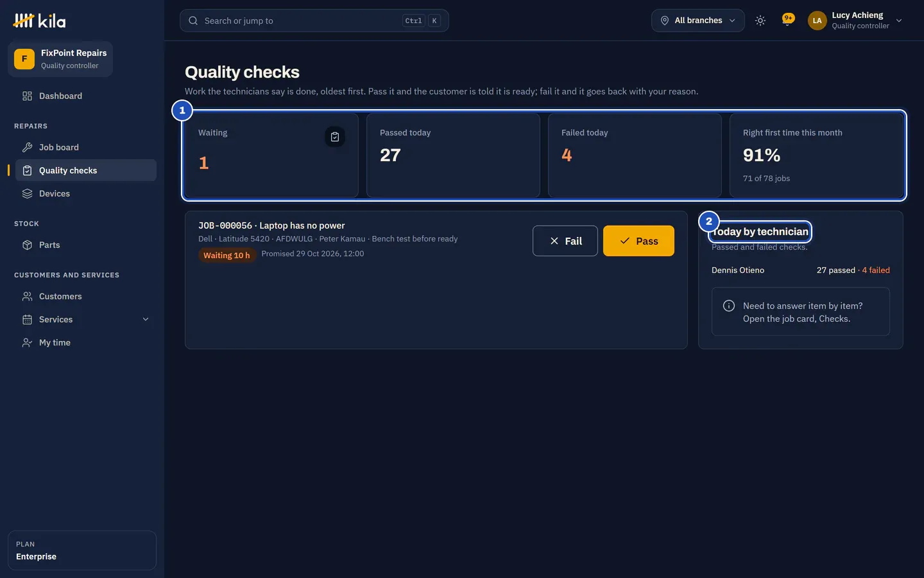Click the LA user avatar
This screenshot has height=578, width=924.
(x=817, y=21)
